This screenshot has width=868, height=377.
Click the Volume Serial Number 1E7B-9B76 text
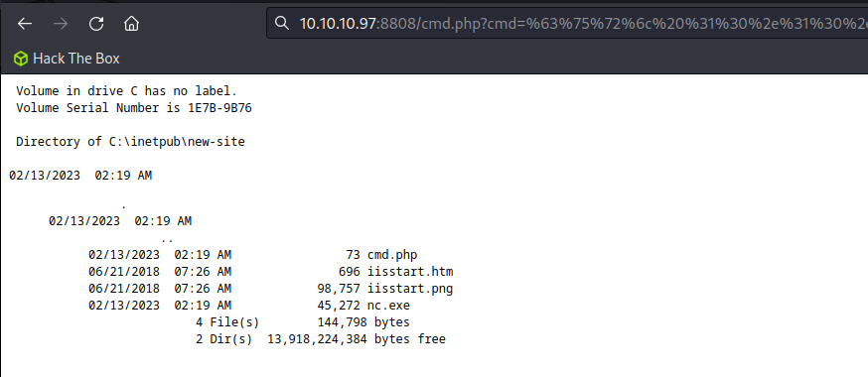coord(134,108)
